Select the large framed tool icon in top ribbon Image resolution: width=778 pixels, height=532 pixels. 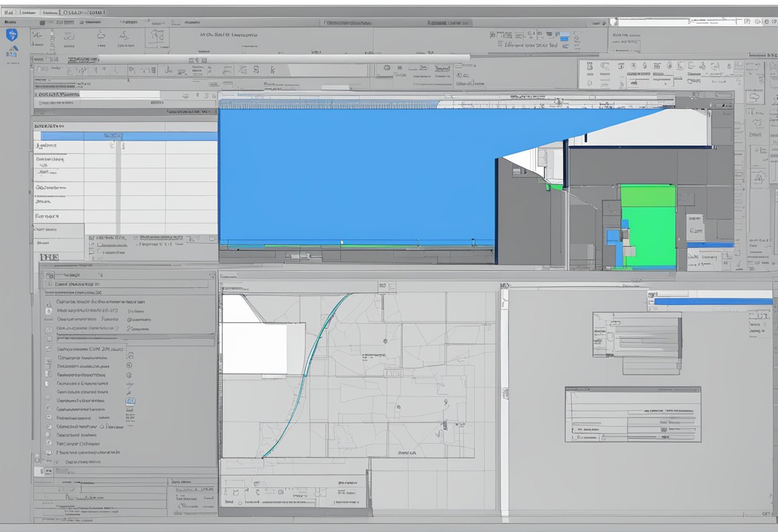157,38
